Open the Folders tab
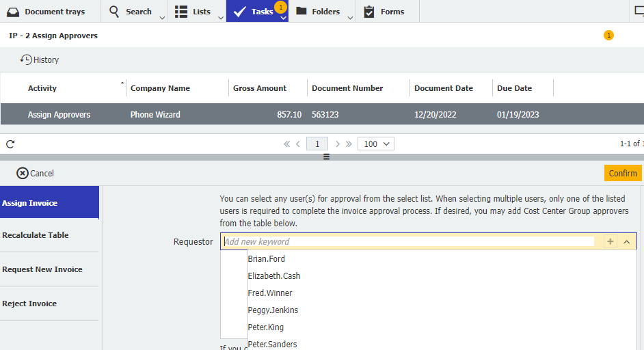Image resolution: width=644 pixels, height=350 pixels. coord(321,11)
